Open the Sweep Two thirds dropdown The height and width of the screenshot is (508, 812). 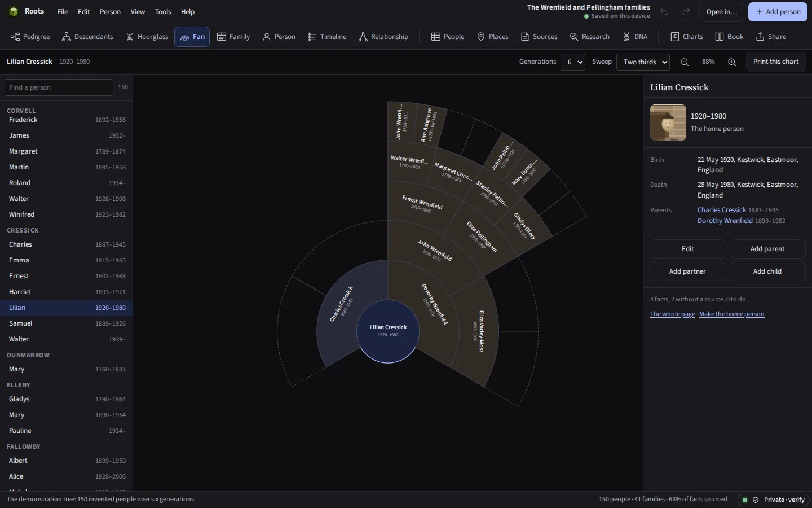[643, 62]
